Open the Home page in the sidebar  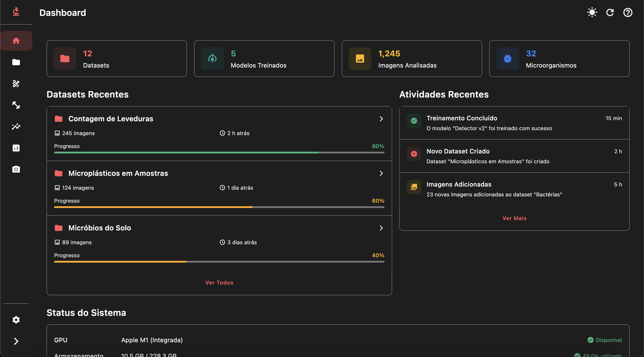click(x=16, y=41)
